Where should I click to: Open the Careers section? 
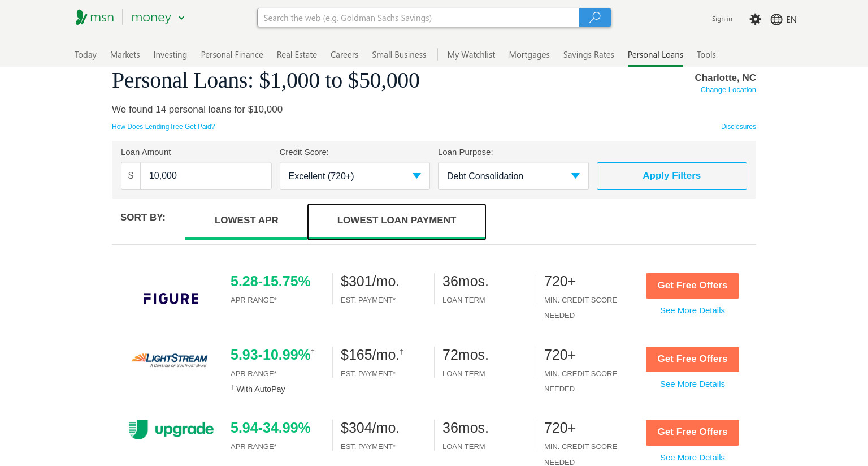(344, 55)
